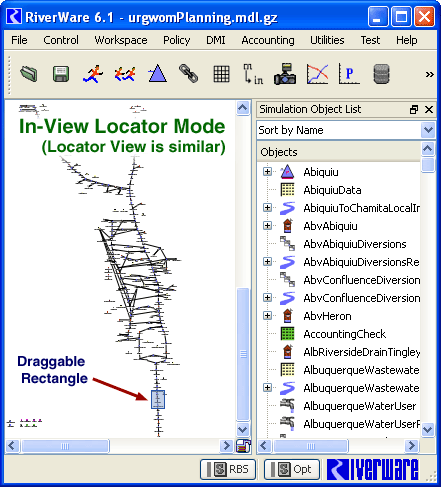This screenshot has height=487, width=441.
Task: Select the AbiquiuData grid icon
Action: coord(287,190)
